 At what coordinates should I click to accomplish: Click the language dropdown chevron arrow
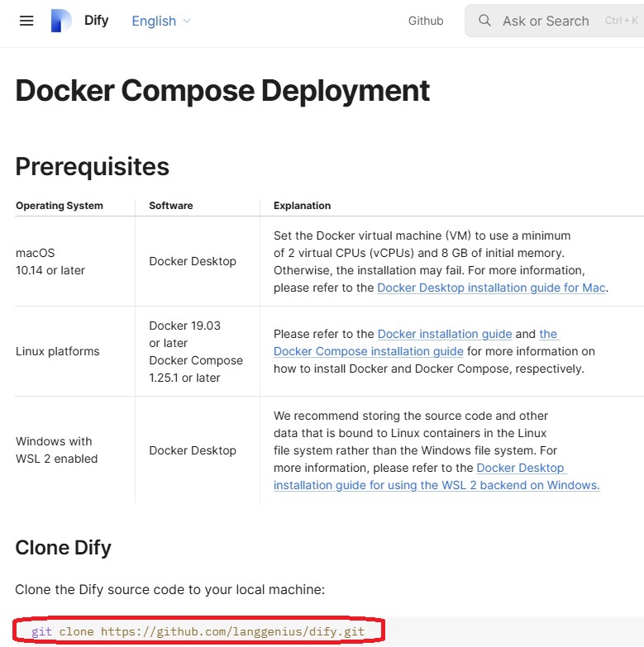[x=187, y=21]
